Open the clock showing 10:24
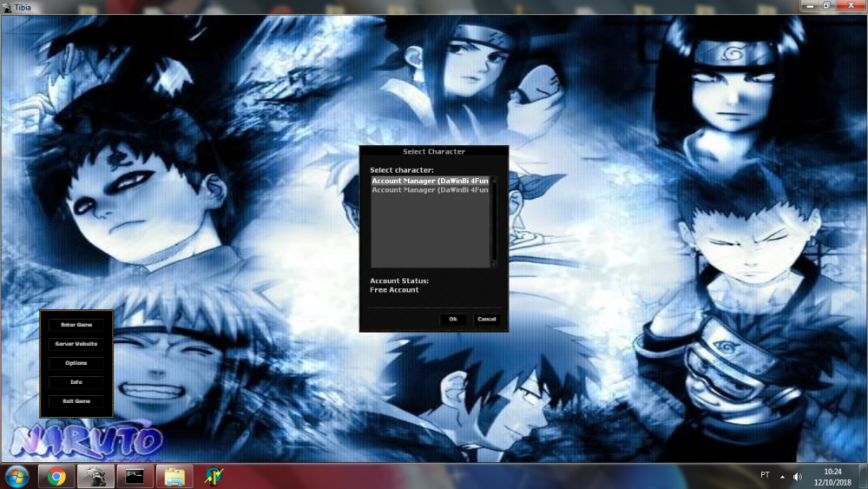Image resolution: width=868 pixels, height=489 pixels. (832, 477)
